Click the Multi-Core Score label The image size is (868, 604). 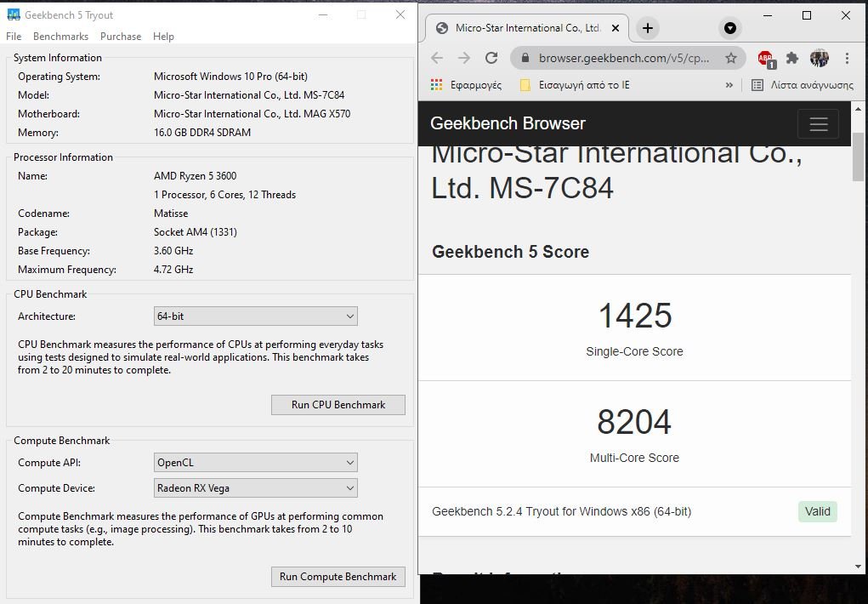pyautogui.click(x=634, y=458)
